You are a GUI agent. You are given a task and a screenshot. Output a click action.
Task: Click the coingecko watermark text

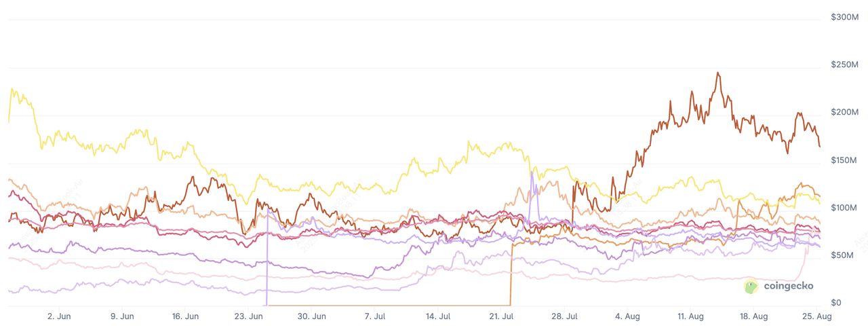click(x=788, y=287)
